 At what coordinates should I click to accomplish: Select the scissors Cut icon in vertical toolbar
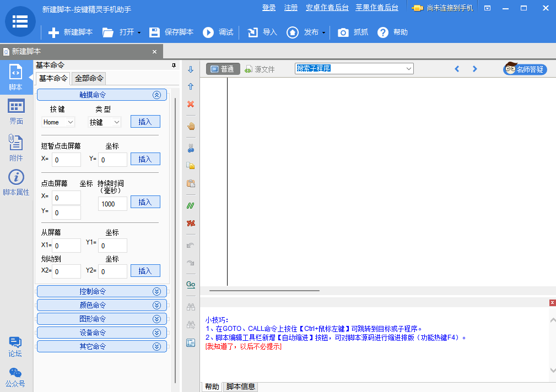(x=190, y=148)
